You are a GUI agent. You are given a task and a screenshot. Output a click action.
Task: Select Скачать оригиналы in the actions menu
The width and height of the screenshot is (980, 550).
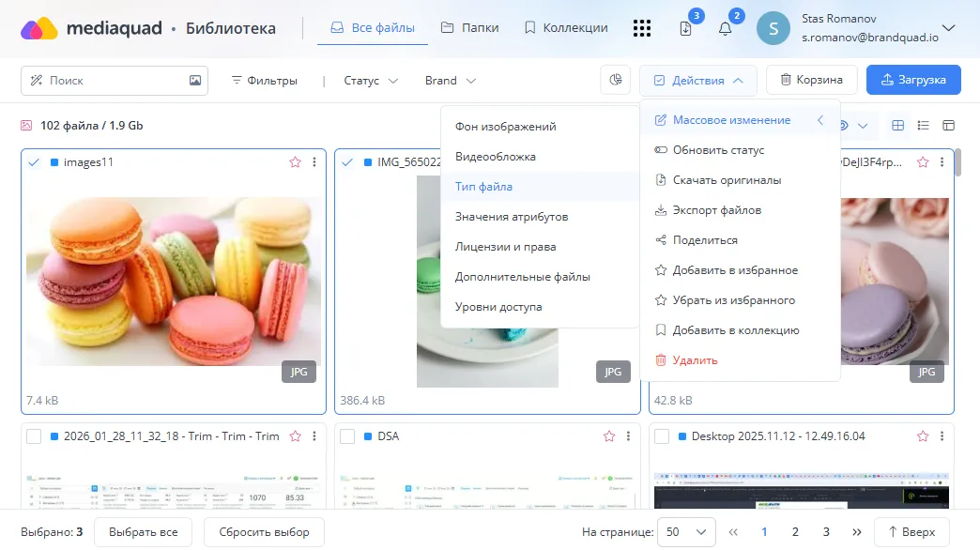point(726,180)
